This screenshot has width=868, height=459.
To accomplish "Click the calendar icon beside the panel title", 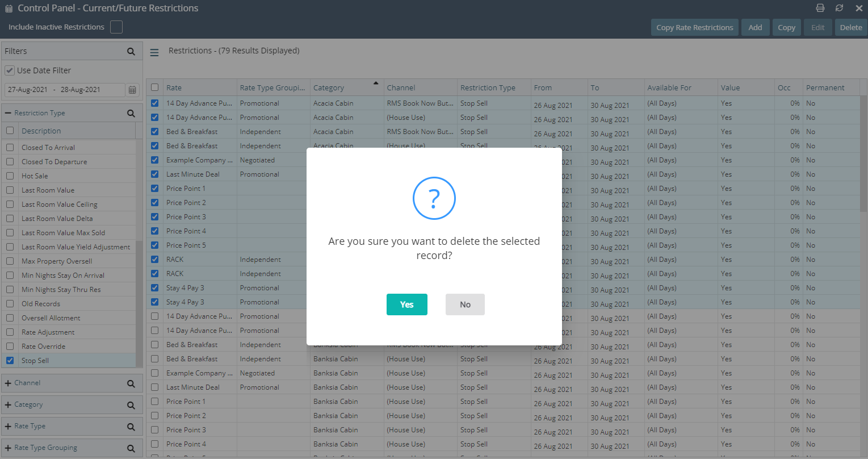I will (x=9, y=9).
